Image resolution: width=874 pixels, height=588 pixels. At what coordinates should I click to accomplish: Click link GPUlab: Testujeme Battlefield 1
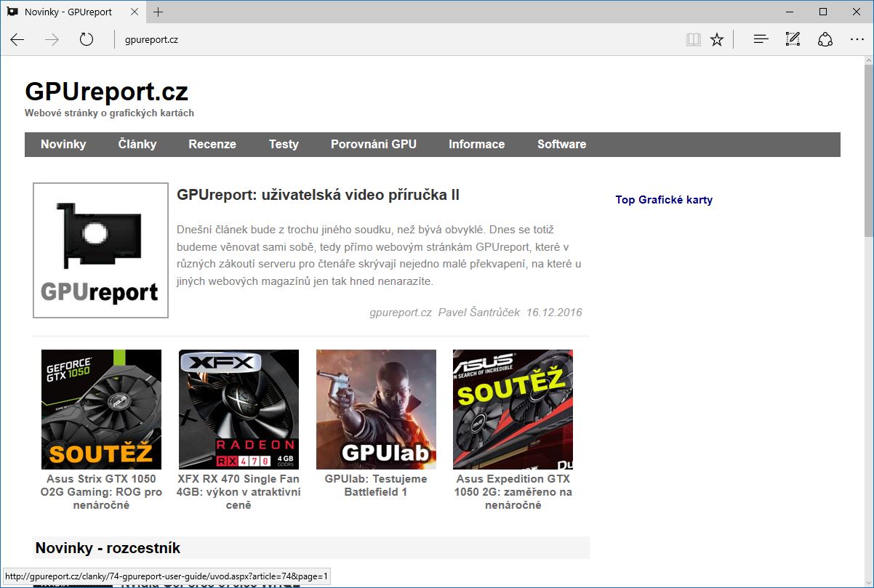(376, 486)
